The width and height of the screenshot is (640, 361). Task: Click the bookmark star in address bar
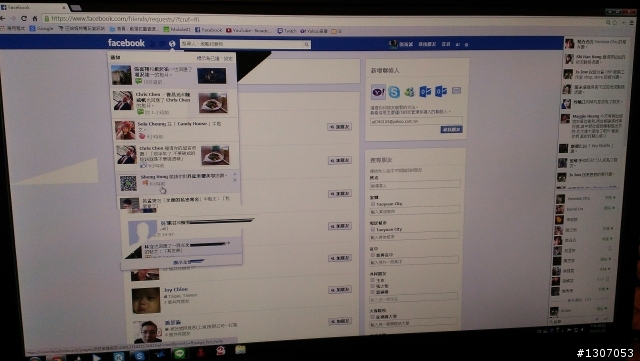click(615, 23)
